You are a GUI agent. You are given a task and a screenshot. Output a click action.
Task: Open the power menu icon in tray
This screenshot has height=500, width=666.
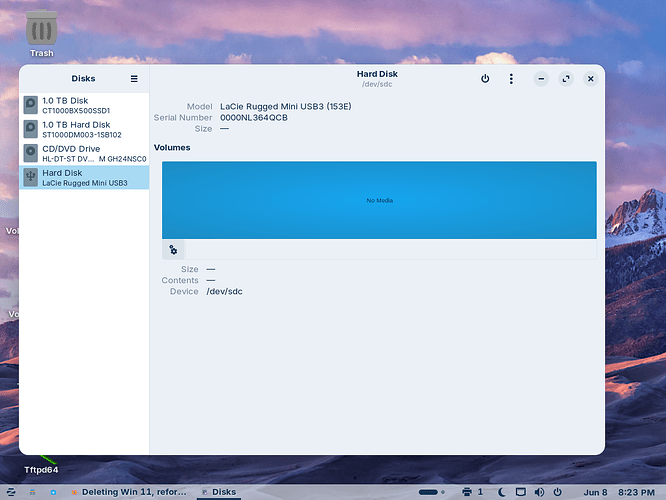[x=558, y=492]
